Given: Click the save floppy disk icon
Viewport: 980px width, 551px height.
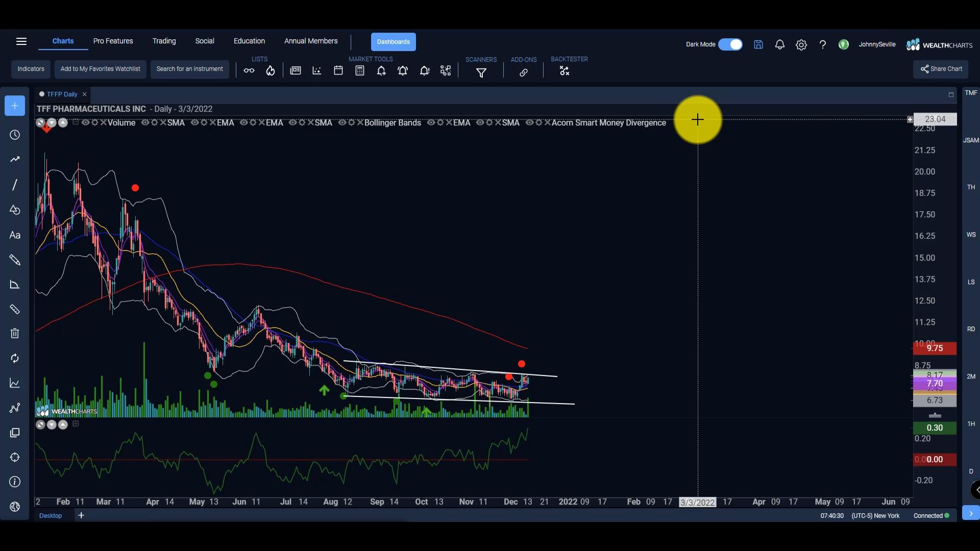Looking at the screenshot, I should pyautogui.click(x=758, y=45).
